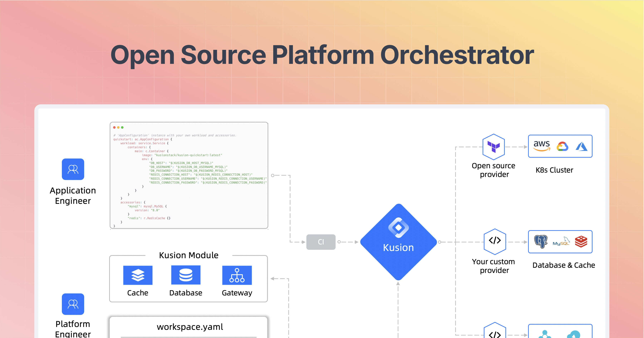Click the Application Engineer user icon
Screen dimensions: 644x338
point(73,169)
